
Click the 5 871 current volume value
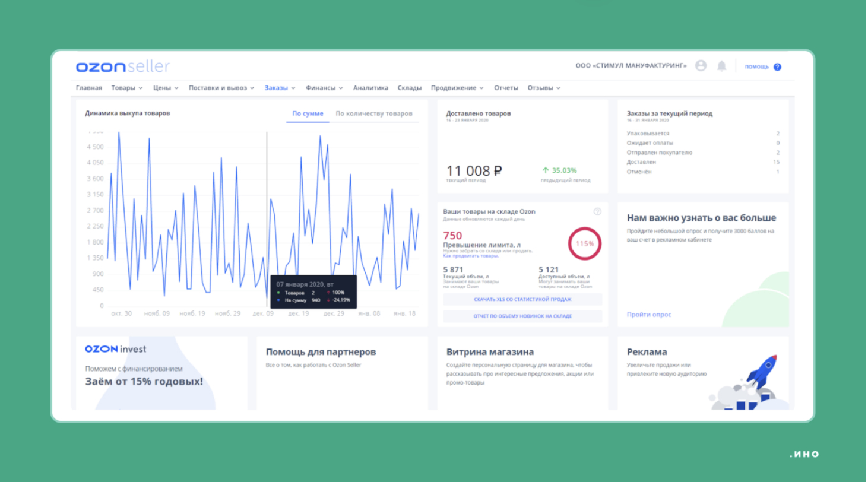click(453, 269)
